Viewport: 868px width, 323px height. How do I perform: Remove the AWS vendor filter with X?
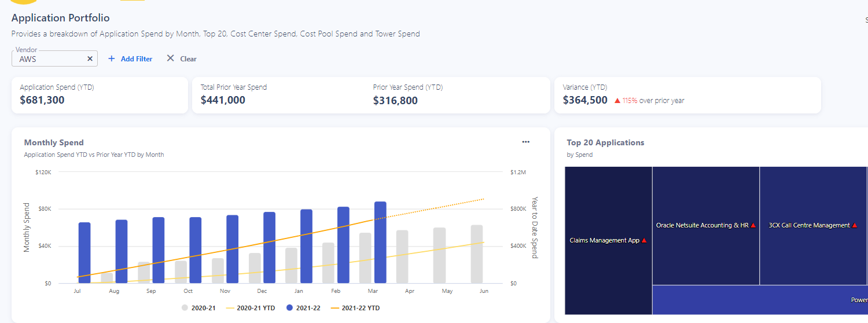coord(90,58)
